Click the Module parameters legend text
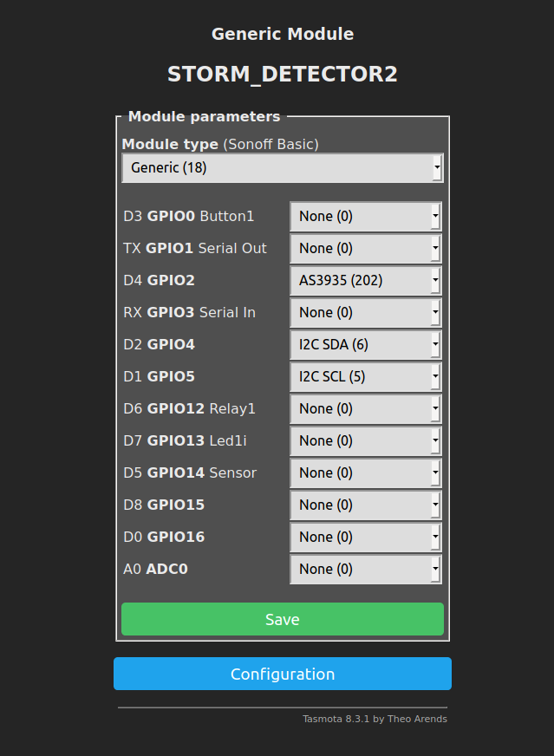This screenshot has width=554, height=756. (x=204, y=116)
